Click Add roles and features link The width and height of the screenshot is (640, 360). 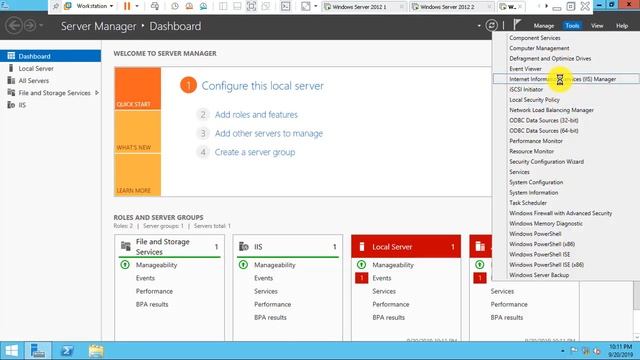pyautogui.click(x=256, y=115)
